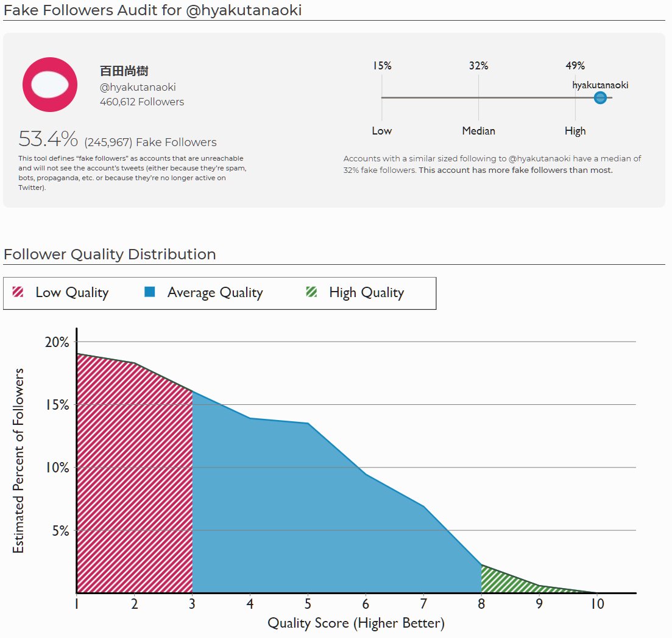Click the Average Quality blue legend swatch
The width and height of the screenshot is (672, 638).
tap(150, 292)
